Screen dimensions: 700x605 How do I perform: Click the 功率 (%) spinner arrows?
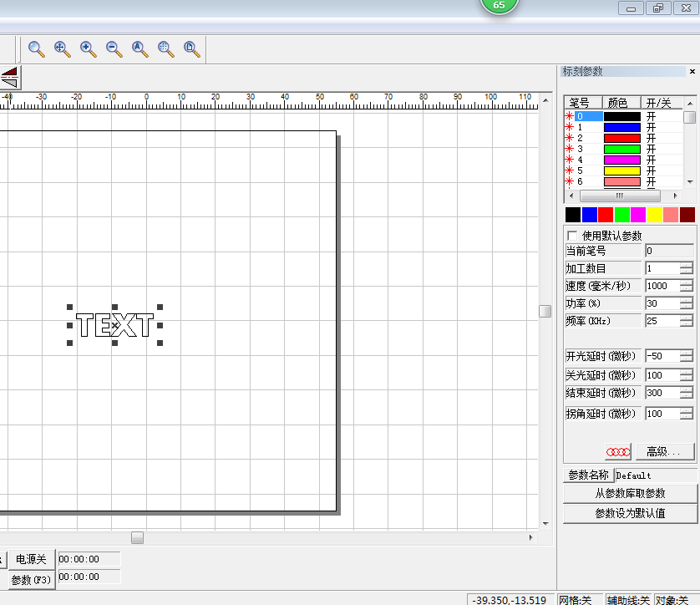686,303
